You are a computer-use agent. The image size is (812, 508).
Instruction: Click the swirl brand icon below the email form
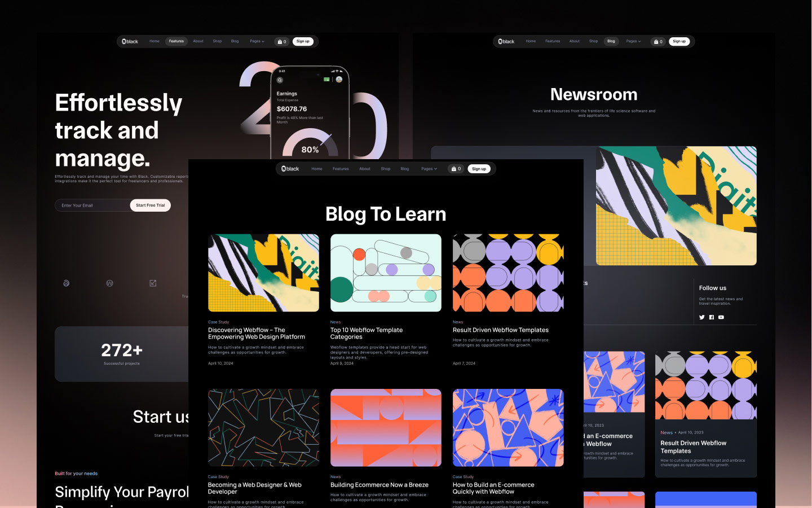tap(67, 283)
